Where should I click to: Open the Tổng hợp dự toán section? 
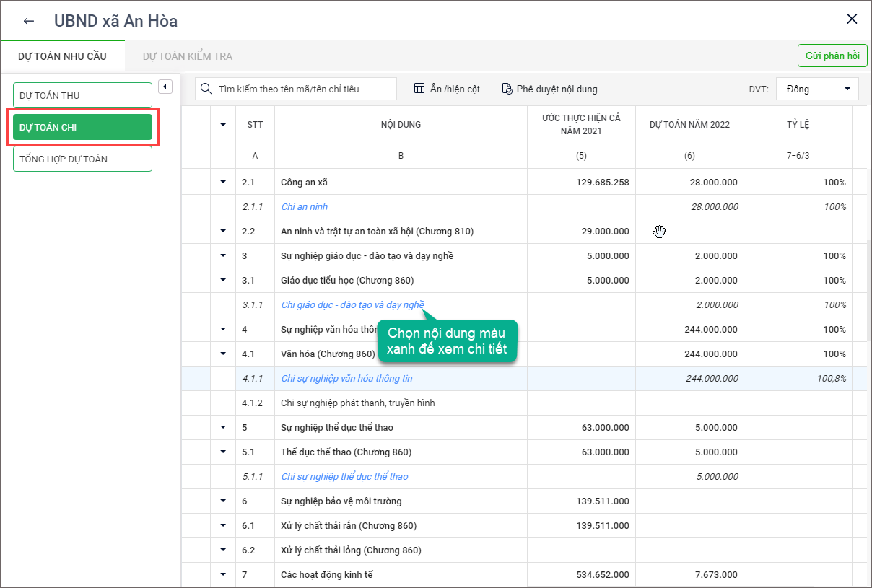coord(82,159)
